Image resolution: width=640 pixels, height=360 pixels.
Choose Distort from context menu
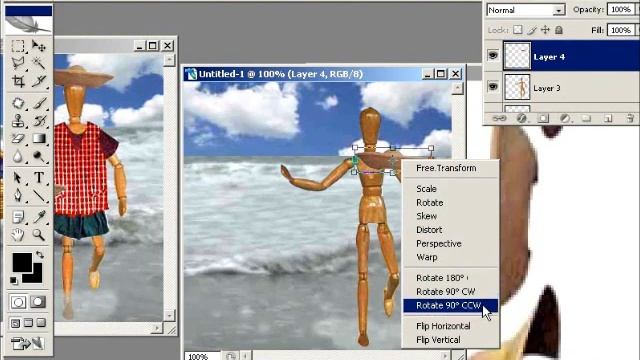pyautogui.click(x=429, y=230)
